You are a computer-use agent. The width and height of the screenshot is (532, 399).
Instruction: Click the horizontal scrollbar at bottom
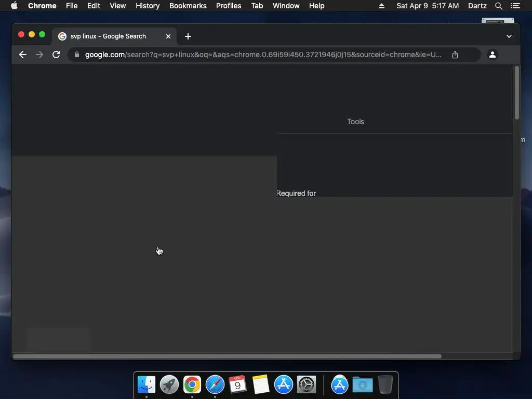coord(227,356)
